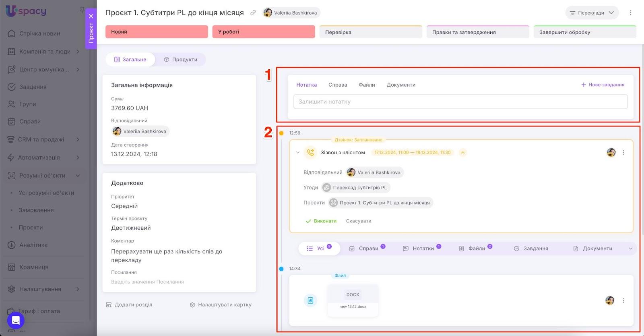This screenshot has height=336, width=644.
Task: Click the 14:34 timeline marker dot
Action: 281,269
